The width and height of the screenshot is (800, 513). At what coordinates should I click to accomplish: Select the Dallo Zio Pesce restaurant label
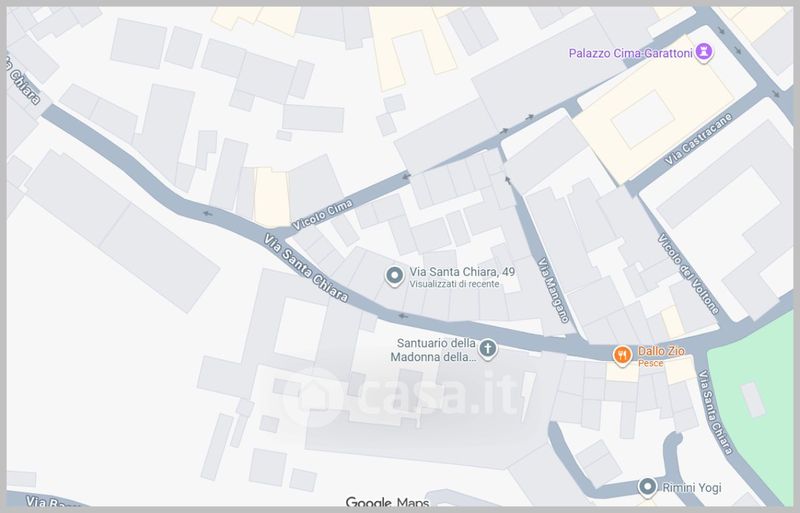point(661,356)
